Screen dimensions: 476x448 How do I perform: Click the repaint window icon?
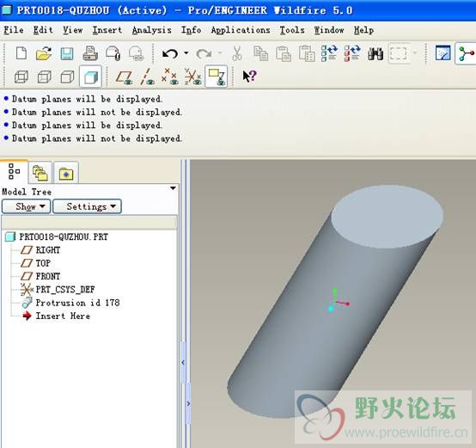[442, 52]
